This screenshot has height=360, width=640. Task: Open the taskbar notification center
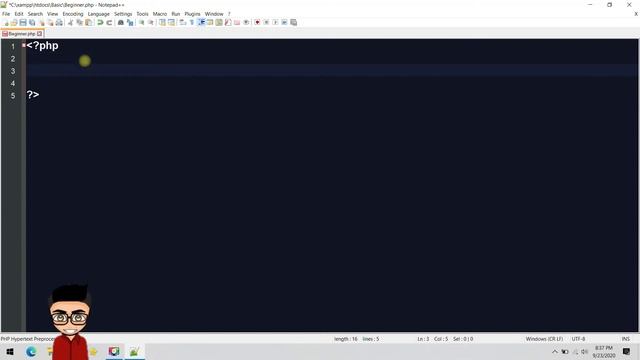pyautogui.click(x=627, y=351)
